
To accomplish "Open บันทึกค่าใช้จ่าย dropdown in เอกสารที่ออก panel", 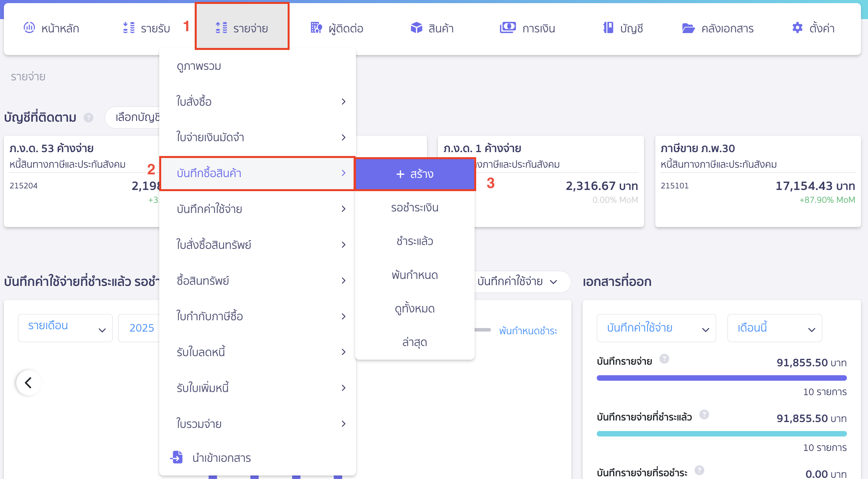I will click(656, 328).
